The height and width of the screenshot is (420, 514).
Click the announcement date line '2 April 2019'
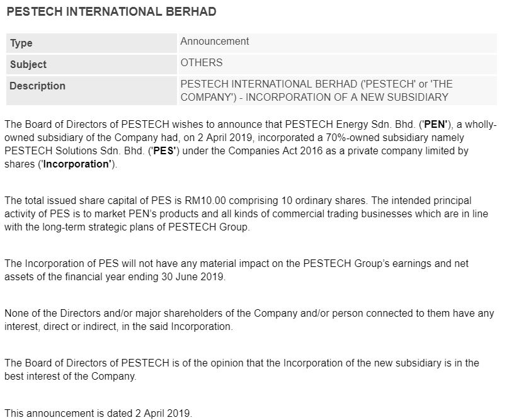point(98,414)
